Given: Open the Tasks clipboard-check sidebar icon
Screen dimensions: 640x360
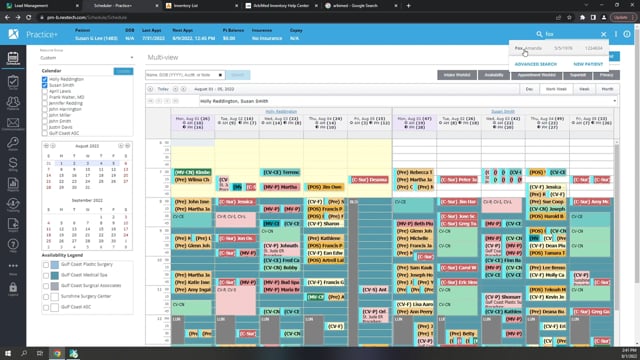Looking at the screenshot, I should pos(13,82).
